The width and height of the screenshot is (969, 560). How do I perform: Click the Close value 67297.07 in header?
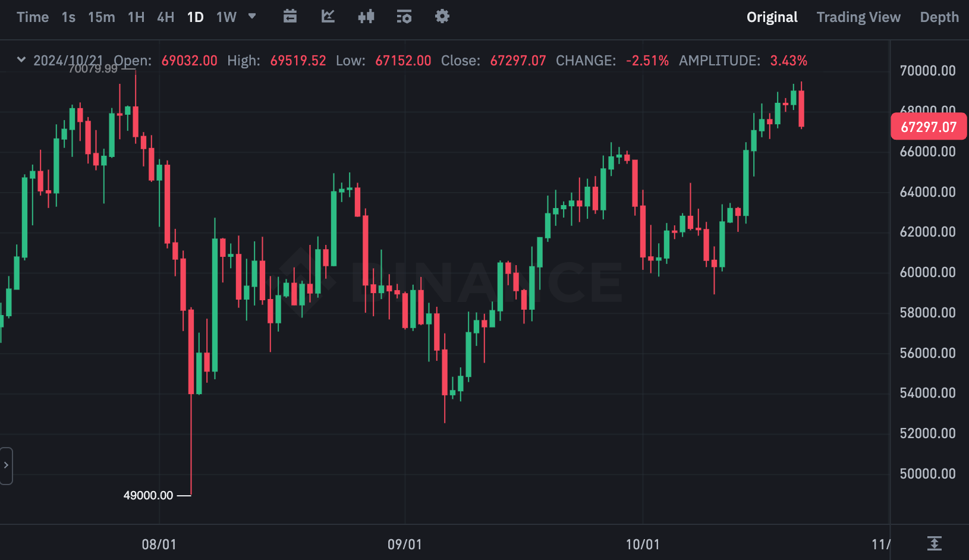tap(518, 61)
